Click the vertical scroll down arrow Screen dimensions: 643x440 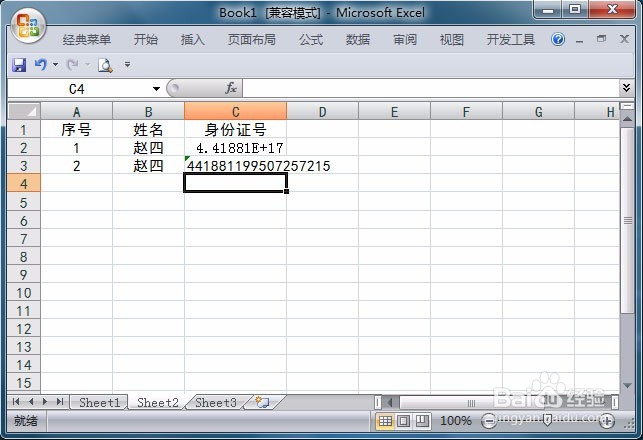click(627, 385)
